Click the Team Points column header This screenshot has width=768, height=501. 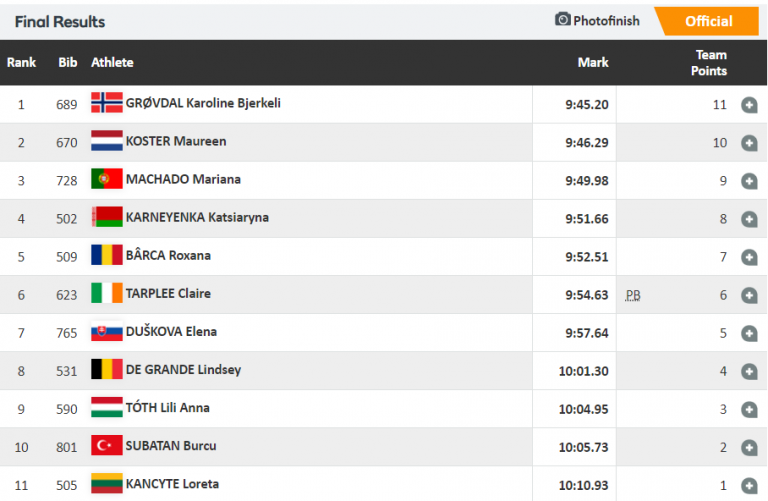pos(711,62)
